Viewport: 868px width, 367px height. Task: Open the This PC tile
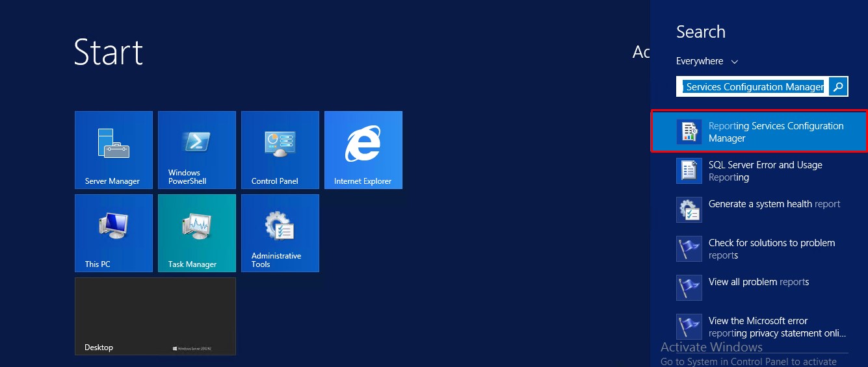point(114,233)
